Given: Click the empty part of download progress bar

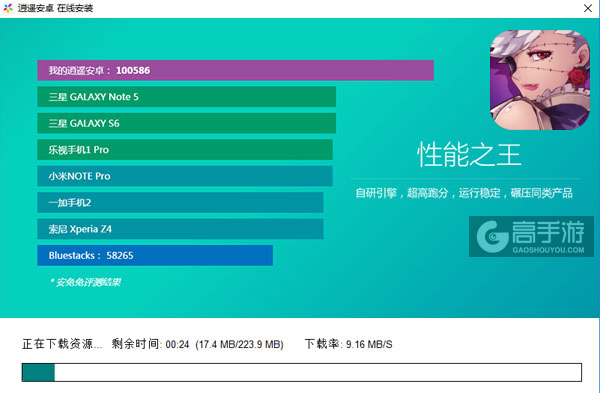Looking at the screenshot, I should point(318,372).
